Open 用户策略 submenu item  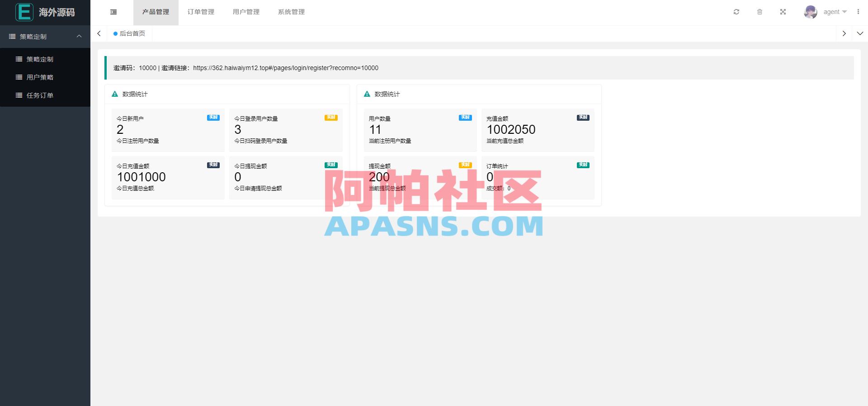pos(45,77)
